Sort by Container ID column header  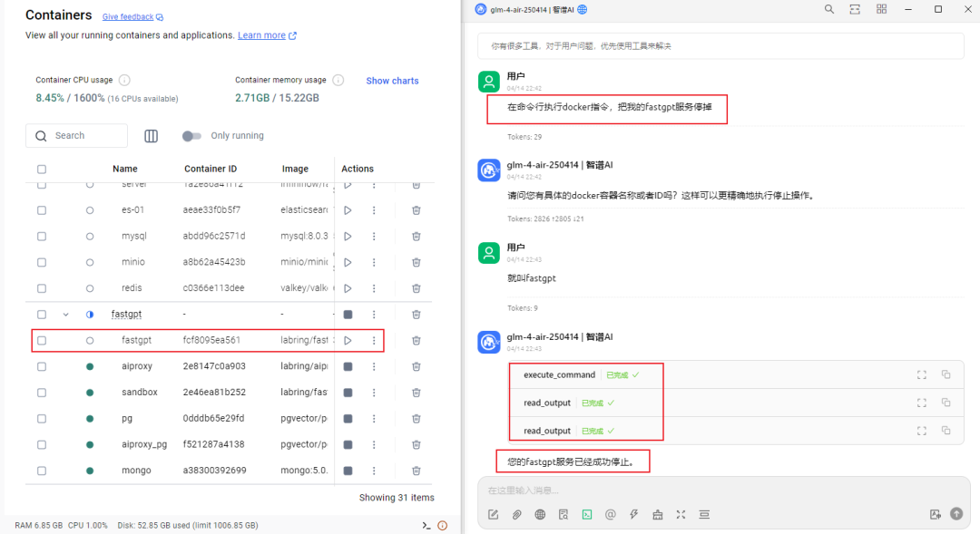click(x=211, y=169)
